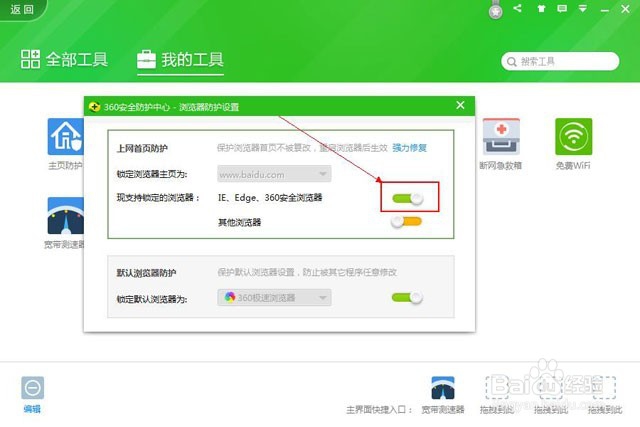Switch to the 全部工具 tab
This screenshot has height=427, width=640.
(x=64, y=60)
